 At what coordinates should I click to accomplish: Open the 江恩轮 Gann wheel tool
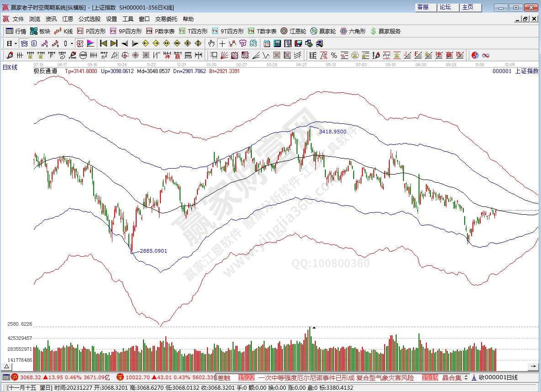(295, 31)
